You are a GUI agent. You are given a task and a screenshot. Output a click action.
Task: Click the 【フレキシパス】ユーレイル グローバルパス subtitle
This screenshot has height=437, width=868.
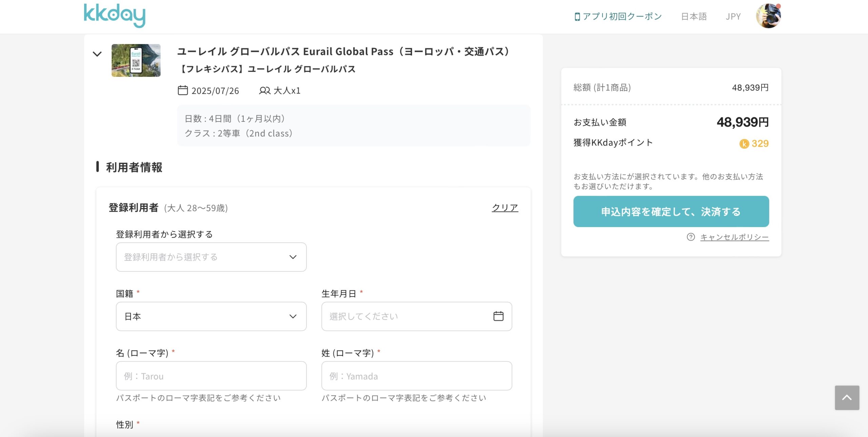267,69
